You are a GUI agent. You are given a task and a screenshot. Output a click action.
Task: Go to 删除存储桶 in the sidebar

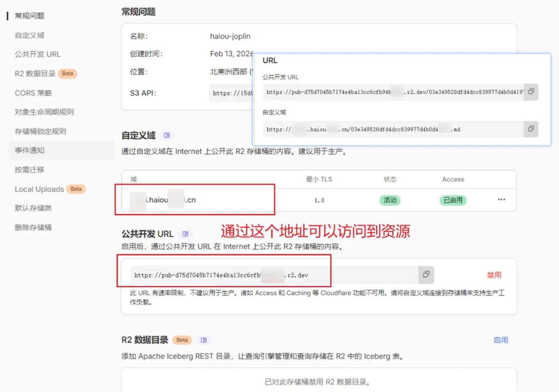pos(33,228)
